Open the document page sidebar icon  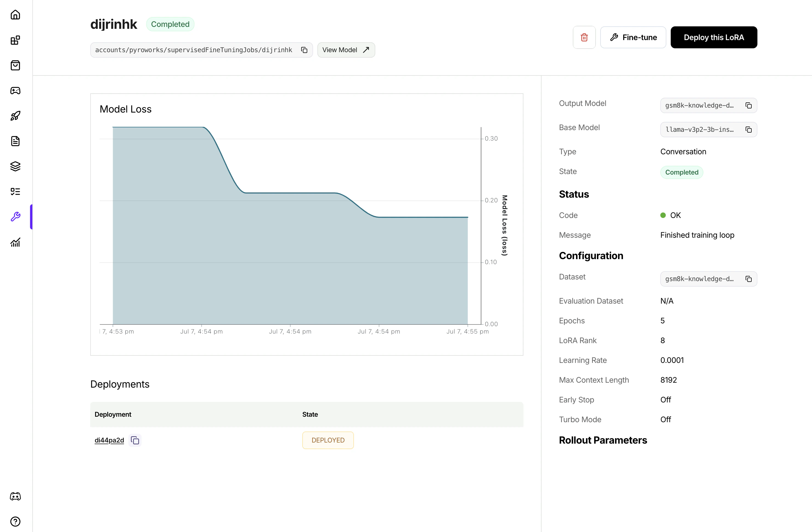point(15,141)
